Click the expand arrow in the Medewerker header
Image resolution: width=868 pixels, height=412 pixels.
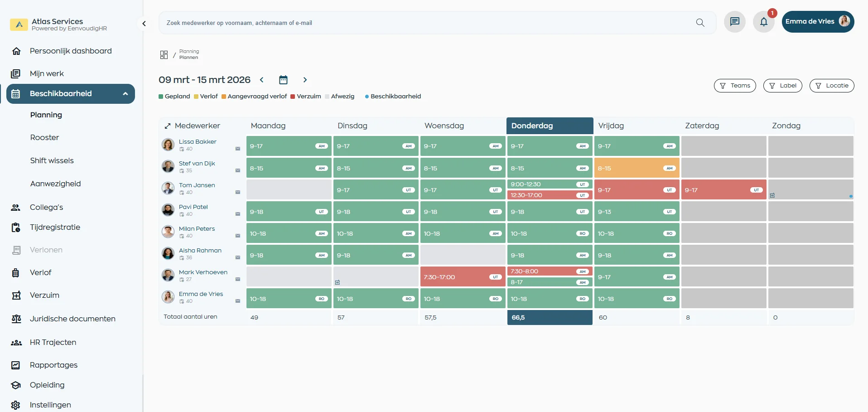(168, 126)
